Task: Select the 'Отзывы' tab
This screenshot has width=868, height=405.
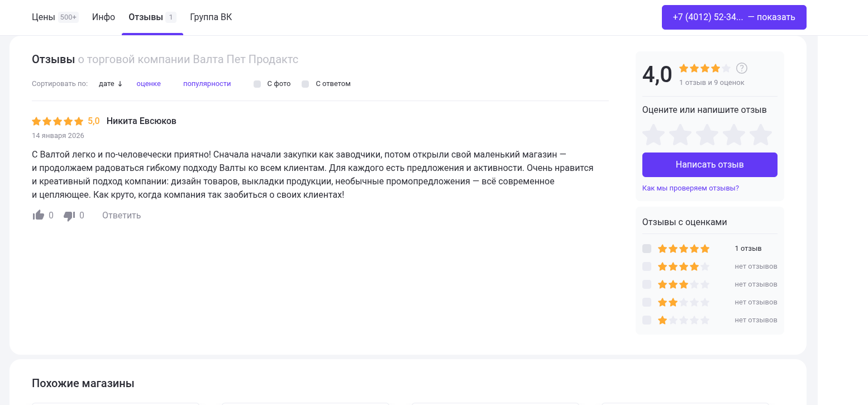Action: (x=152, y=17)
